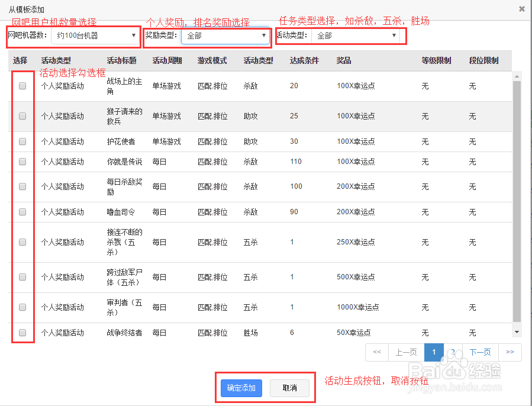Check the box for 战争终结者 activity
Viewport: 532px width, 406px height.
(22, 332)
